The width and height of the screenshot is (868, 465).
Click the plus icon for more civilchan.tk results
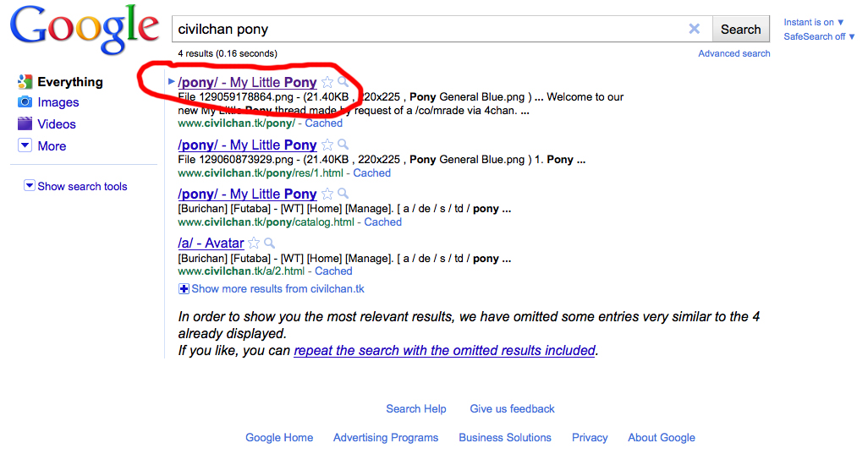coord(184,289)
